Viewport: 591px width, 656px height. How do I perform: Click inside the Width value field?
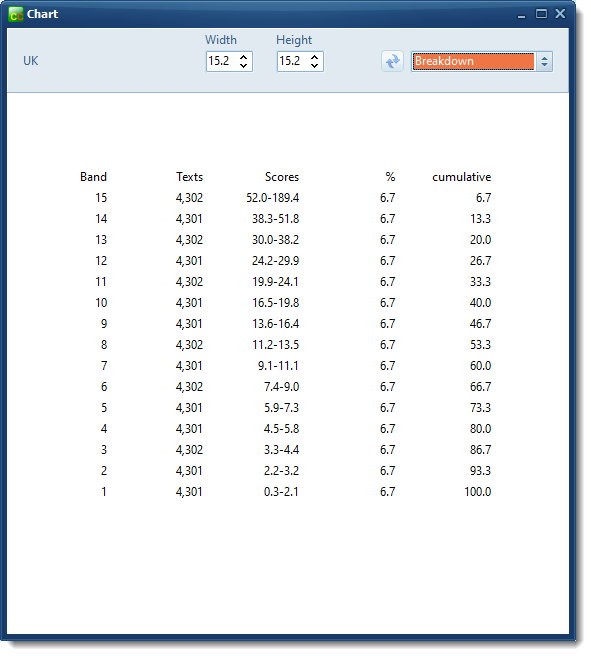[222, 62]
